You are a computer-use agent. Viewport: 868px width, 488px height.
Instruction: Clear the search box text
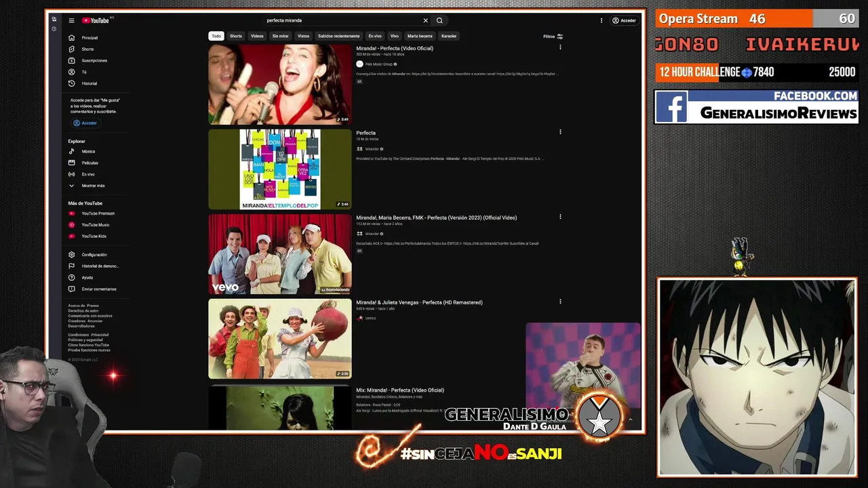click(x=425, y=20)
